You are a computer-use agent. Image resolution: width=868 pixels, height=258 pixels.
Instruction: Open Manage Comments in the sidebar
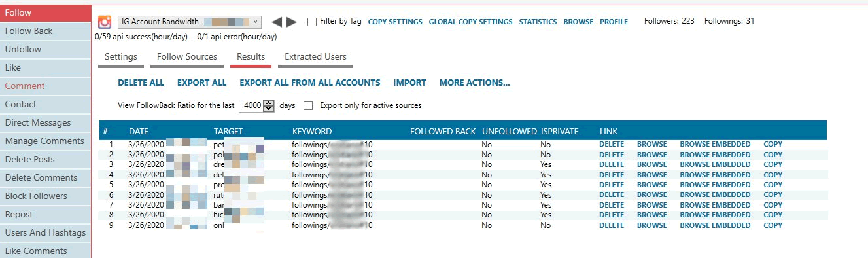[46, 141]
